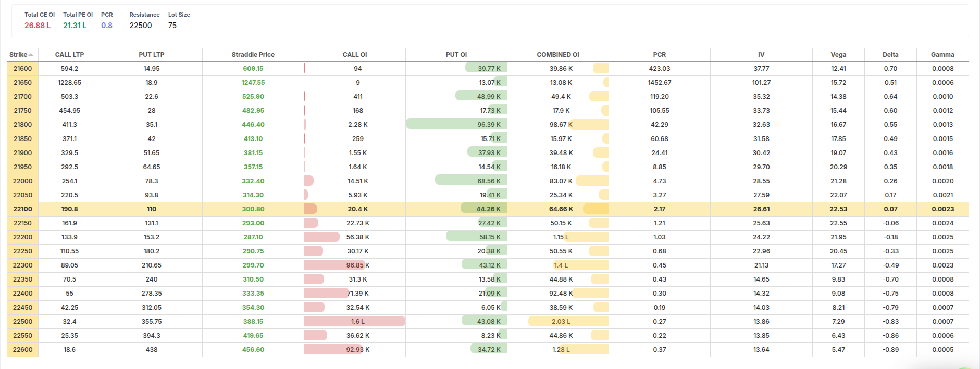Click the highlighted 22100 strike cell
This screenshot has height=369, width=980.
click(x=23, y=209)
